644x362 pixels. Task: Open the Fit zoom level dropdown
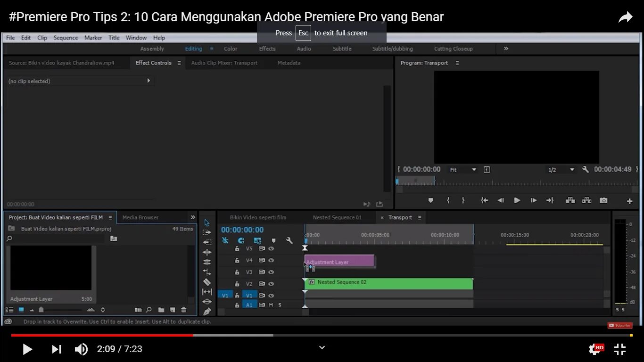click(463, 170)
